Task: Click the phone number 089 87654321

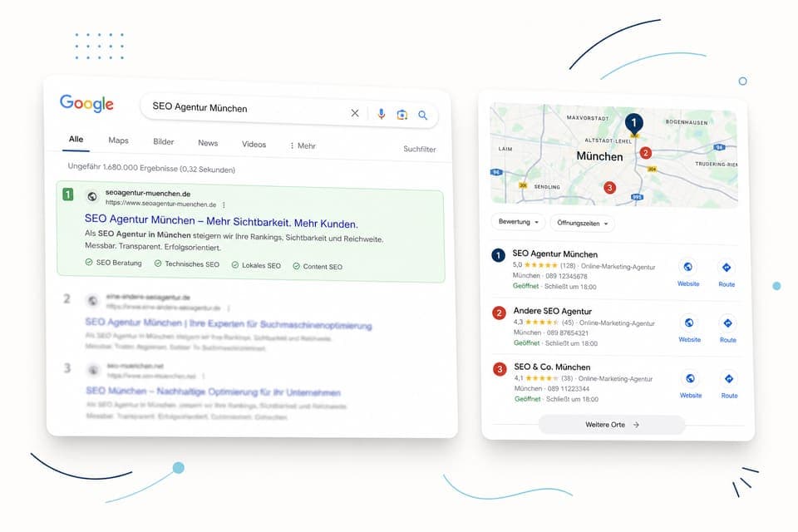Action: pos(568,333)
